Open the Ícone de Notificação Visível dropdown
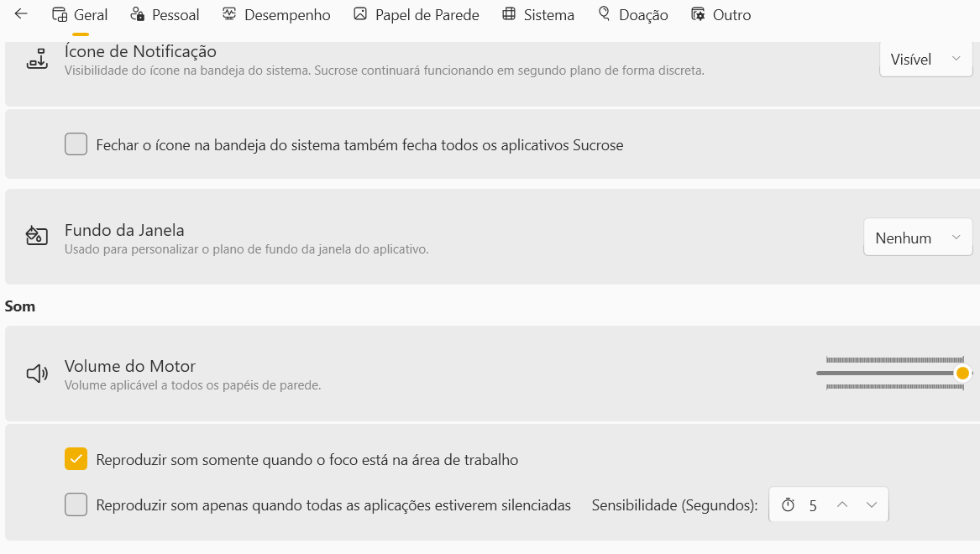This screenshot has width=980, height=554. coord(925,60)
